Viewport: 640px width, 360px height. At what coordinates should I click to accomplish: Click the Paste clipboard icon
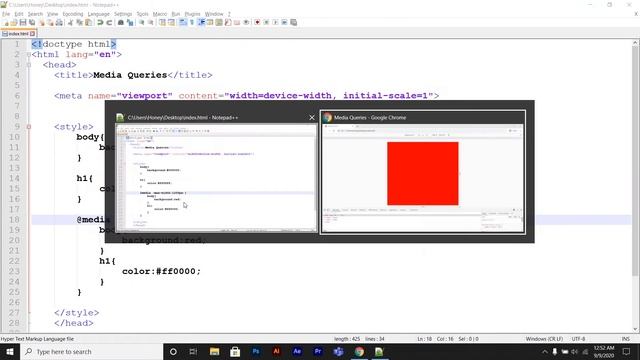[88, 22]
